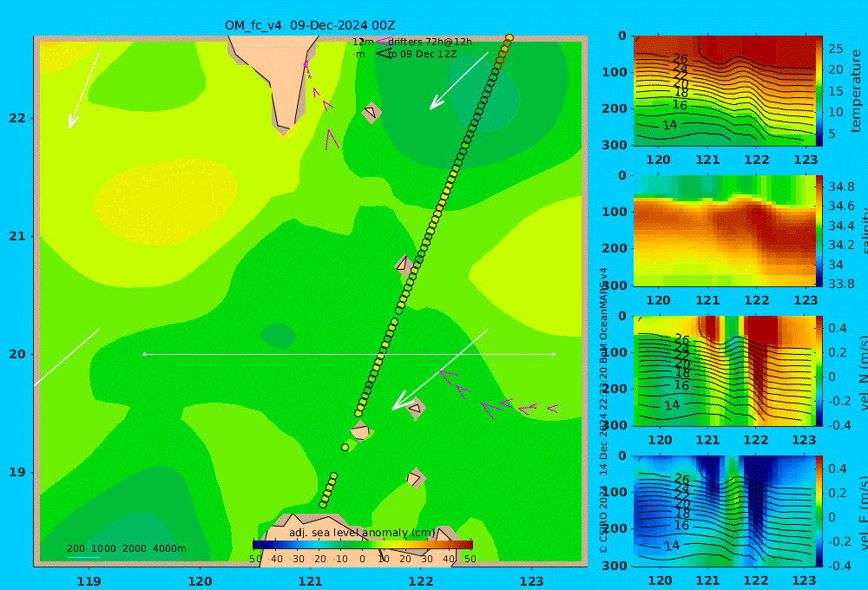868x590 pixels.
Task: Click the topmost red drifter circle marker
Action: click(x=510, y=37)
